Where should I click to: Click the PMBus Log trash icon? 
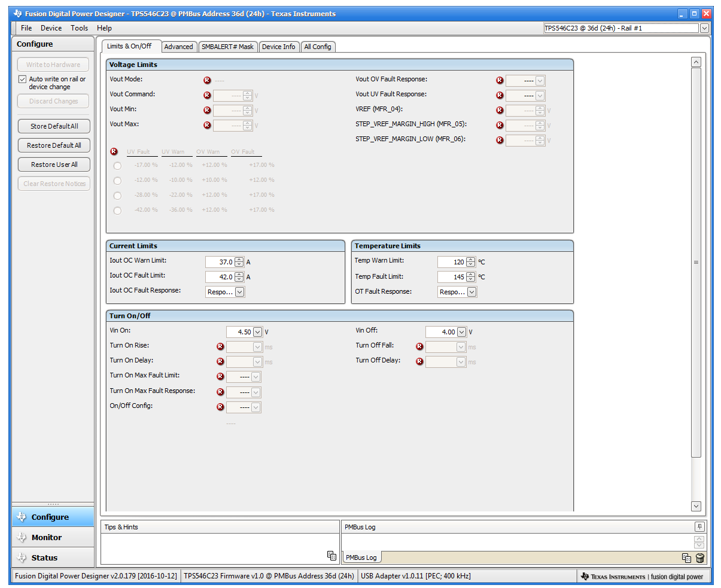point(700,558)
